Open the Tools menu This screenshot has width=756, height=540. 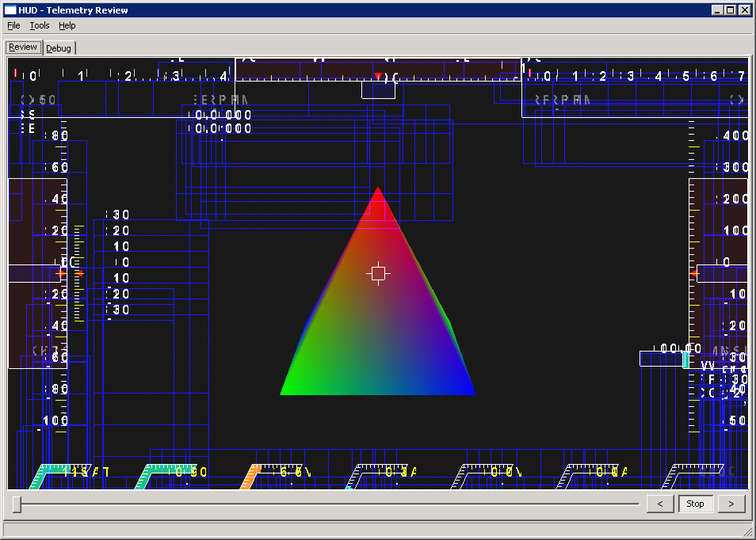coord(40,25)
